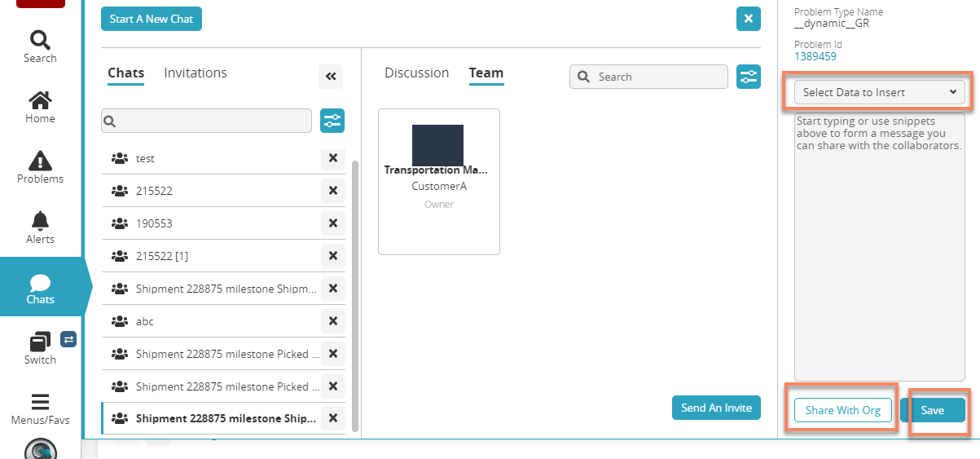The width and height of the screenshot is (980, 459).
Task: Open Team search filter options icon
Action: [x=748, y=77]
